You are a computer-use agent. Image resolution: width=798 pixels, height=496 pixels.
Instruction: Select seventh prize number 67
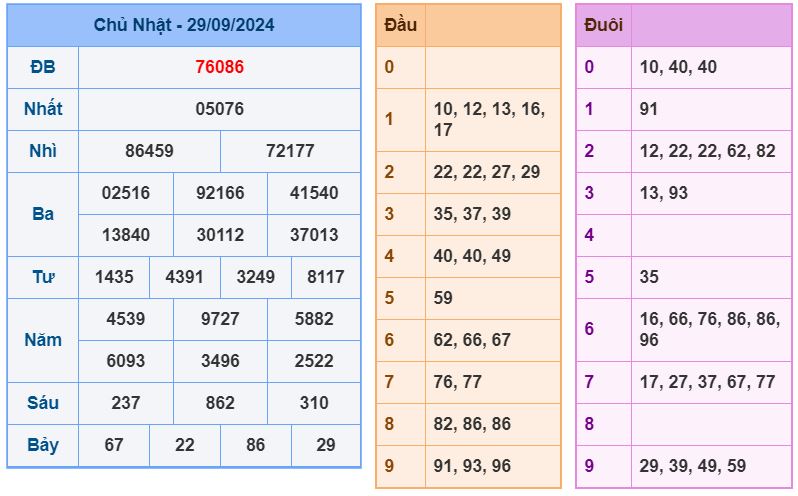[x=113, y=445]
